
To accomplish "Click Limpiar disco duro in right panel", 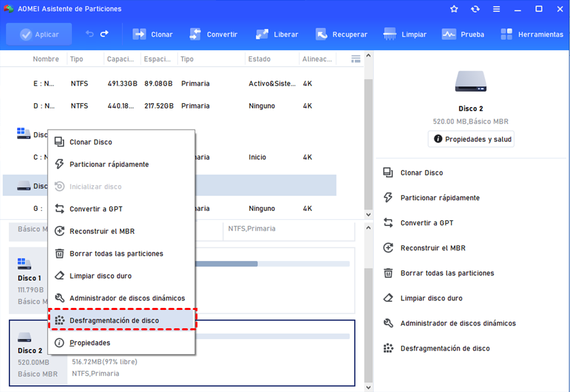I will pos(423,298).
